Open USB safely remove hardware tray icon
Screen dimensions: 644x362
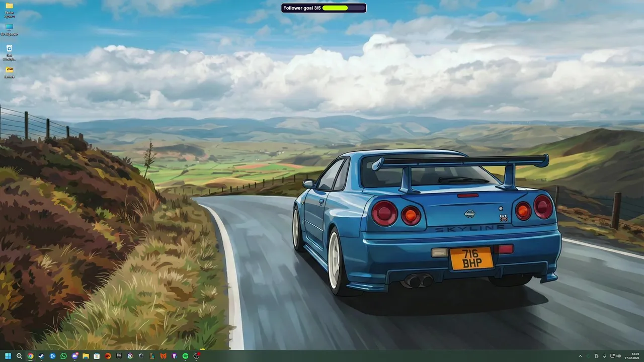pyautogui.click(x=596, y=356)
